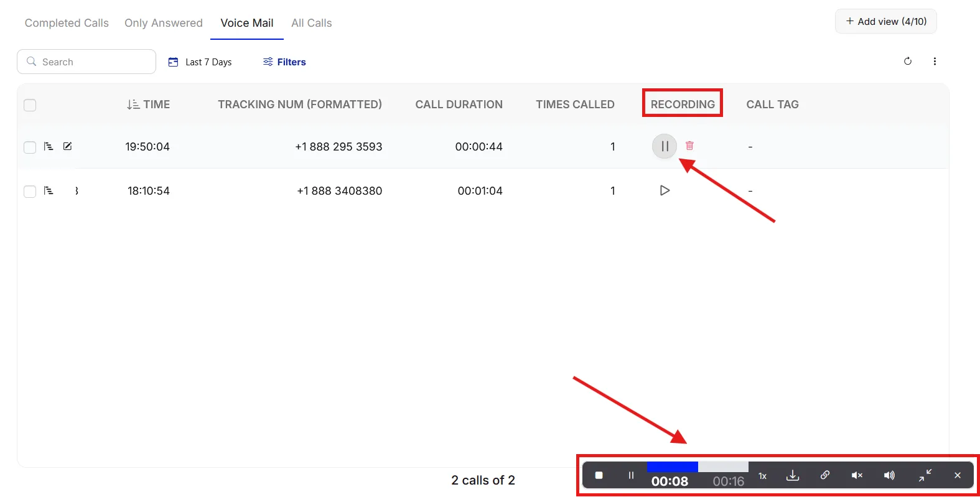This screenshot has height=497, width=980.
Task: Click the "2 calls of 2" count text
Action: [483, 480]
